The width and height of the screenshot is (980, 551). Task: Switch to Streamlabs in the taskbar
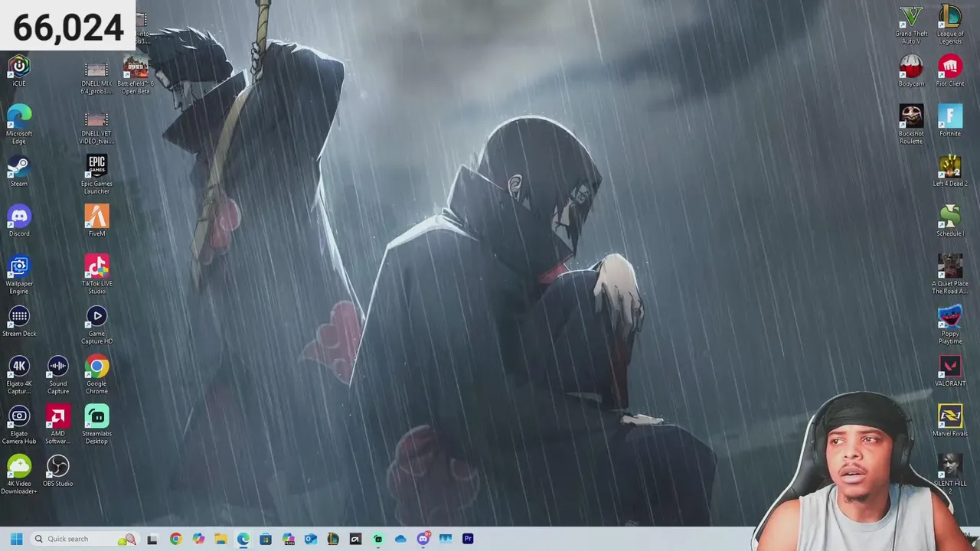(377, 539)
